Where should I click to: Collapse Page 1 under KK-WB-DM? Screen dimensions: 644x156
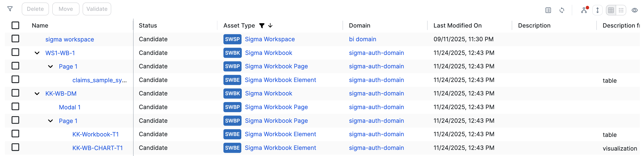tap(51, 121)
